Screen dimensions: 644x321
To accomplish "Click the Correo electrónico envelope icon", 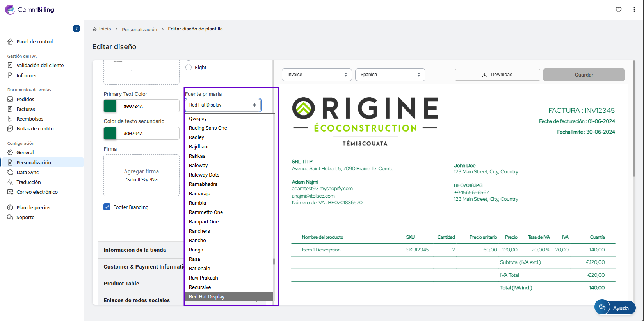I will (x=10, y=192).
